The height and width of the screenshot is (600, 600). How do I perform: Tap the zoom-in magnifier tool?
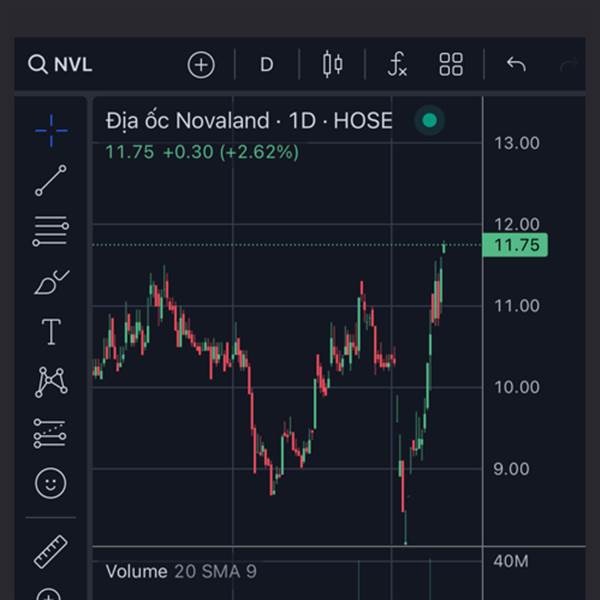coord(49,593)
